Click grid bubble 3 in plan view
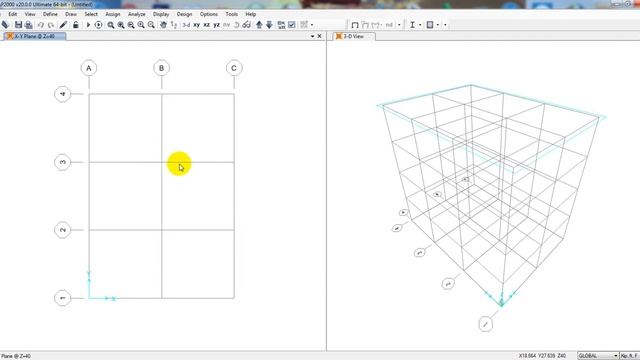The height and width of the screenshot is (360, 640). click(62, 162)
